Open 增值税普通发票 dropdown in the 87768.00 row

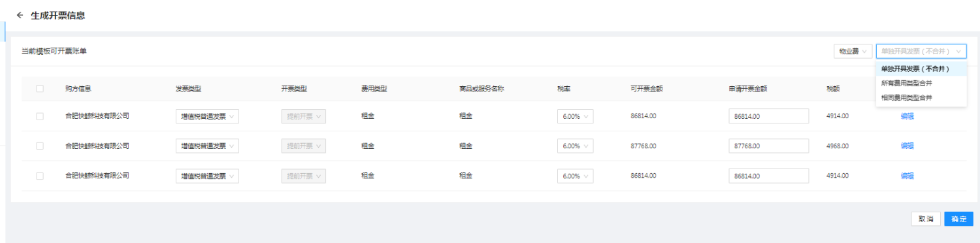(x=207, y=146)
